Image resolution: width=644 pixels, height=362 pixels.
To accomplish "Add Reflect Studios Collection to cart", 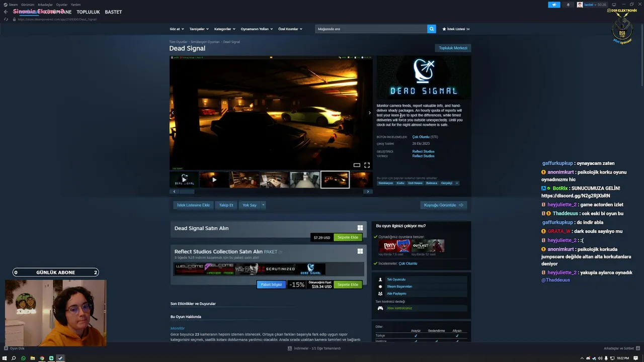I will click(x=348, y=285).
